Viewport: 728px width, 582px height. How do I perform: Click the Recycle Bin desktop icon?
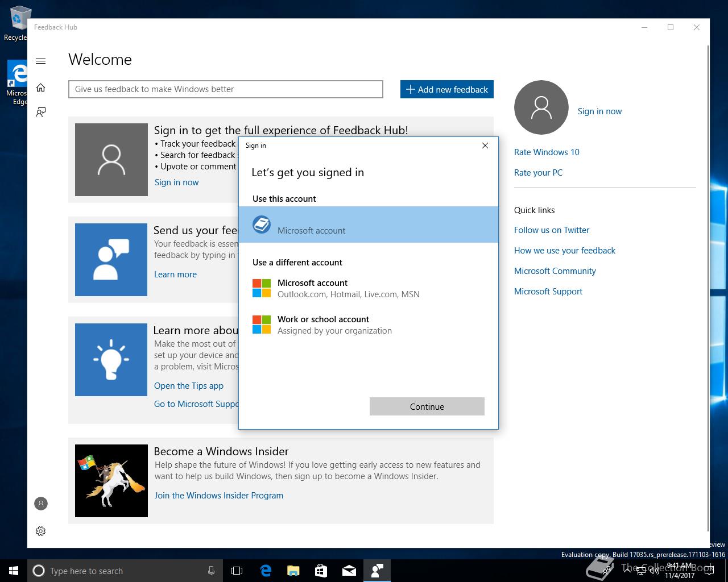click(x=17, y=23)
